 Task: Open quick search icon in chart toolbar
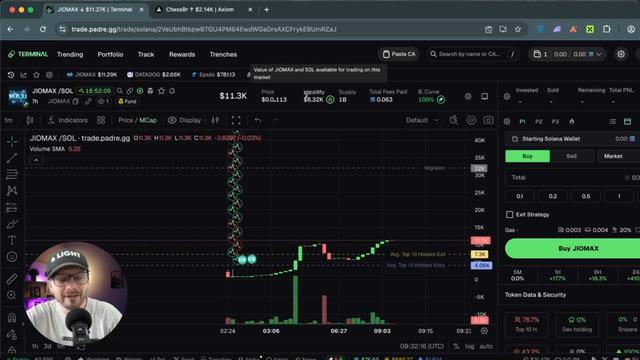click(453, 120)
